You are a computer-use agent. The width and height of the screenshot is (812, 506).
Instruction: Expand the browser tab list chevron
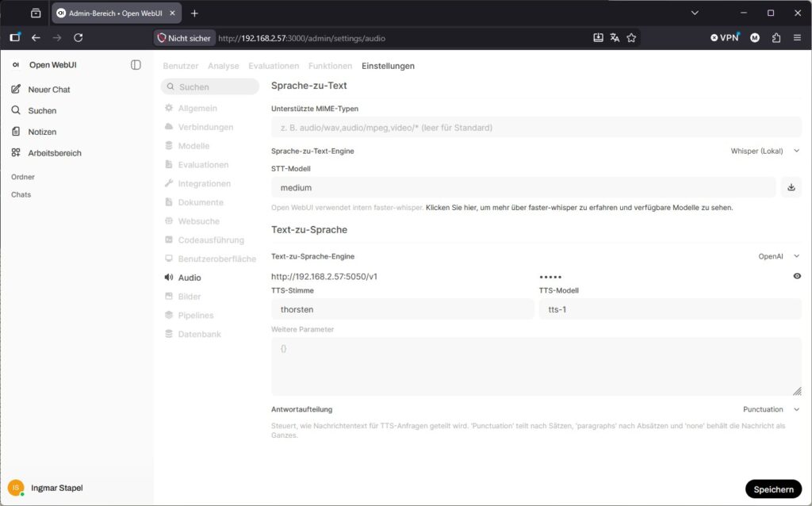pos(695,13)
